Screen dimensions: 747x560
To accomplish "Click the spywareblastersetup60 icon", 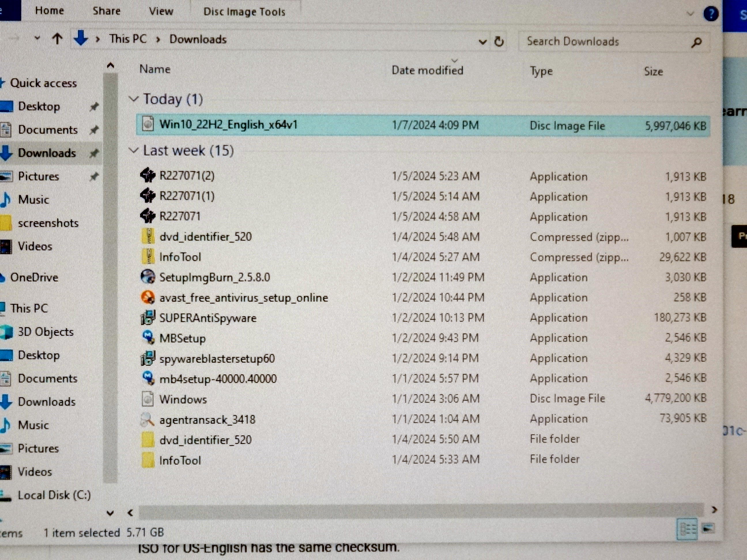I will click(148, 358).
